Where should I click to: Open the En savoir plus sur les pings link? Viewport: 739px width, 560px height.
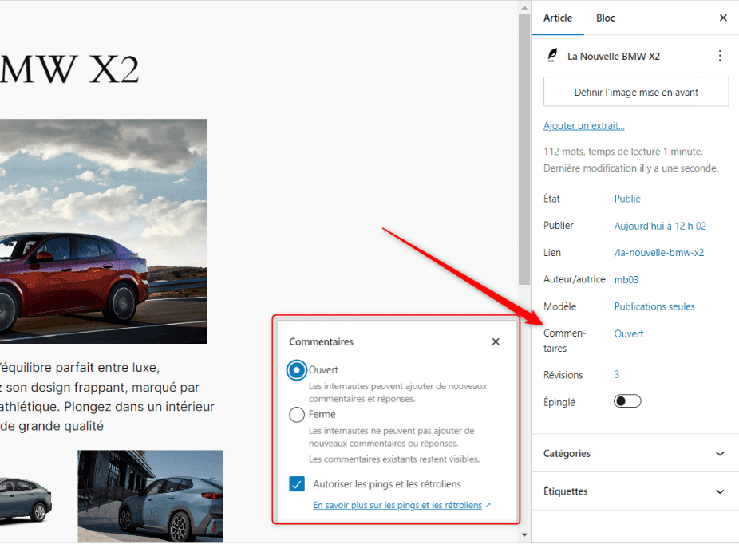(x=401, y=505)
